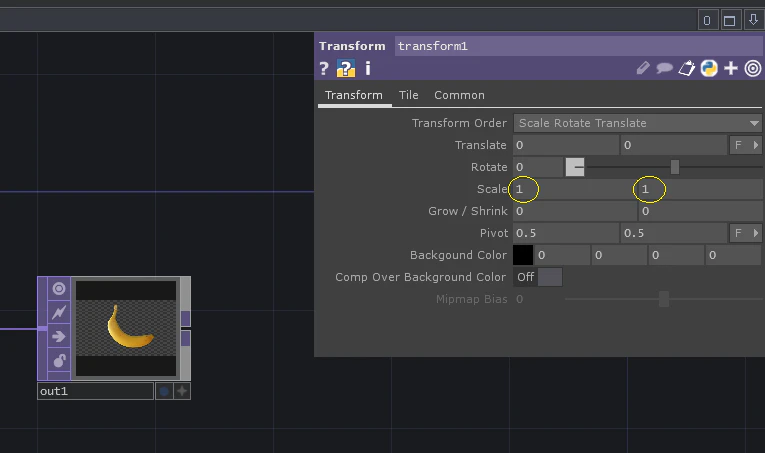This screenshot has height=453, width=765.
Task: Select the banana thumbnail viewer in out1
Action: (x=126, y=328)
